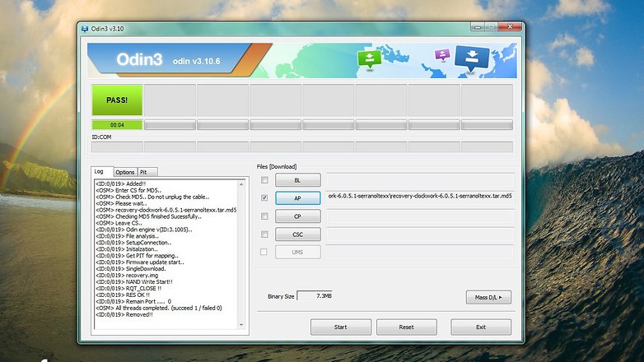Enable the CP file checkbox
The width and height of the screenshot is (644, 362).
click(x=264, y=216)
